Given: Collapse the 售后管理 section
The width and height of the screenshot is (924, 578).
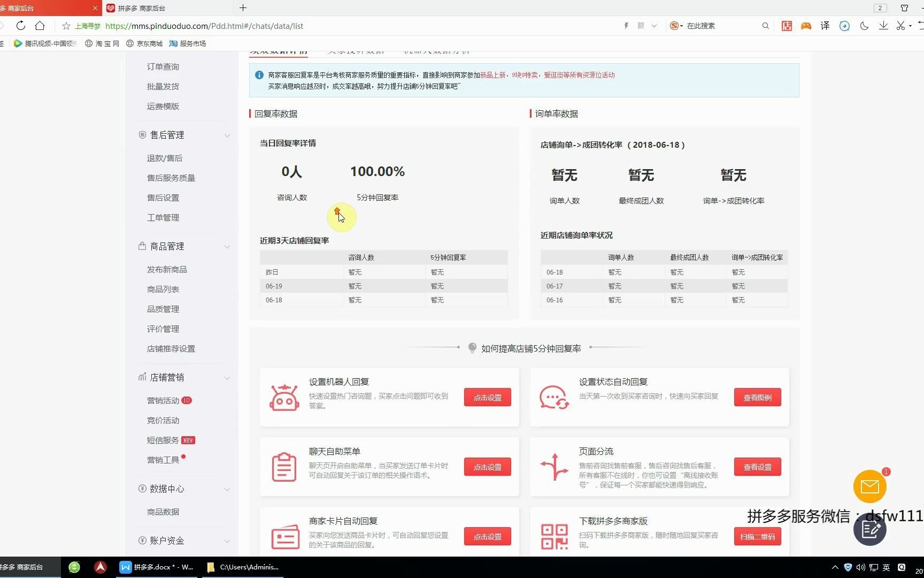Looking at the screenshot, I should click(x=227, y=135).
